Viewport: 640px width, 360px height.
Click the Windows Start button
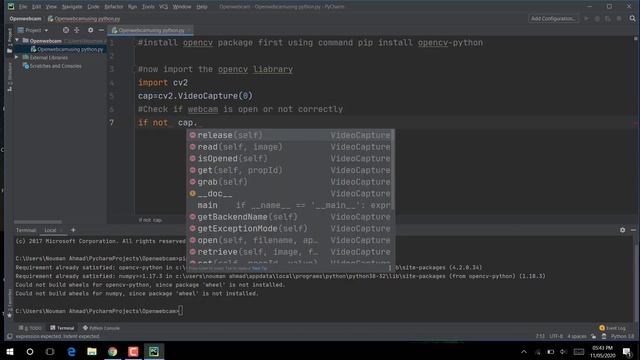pyautogui.click(x=10, y=351)
